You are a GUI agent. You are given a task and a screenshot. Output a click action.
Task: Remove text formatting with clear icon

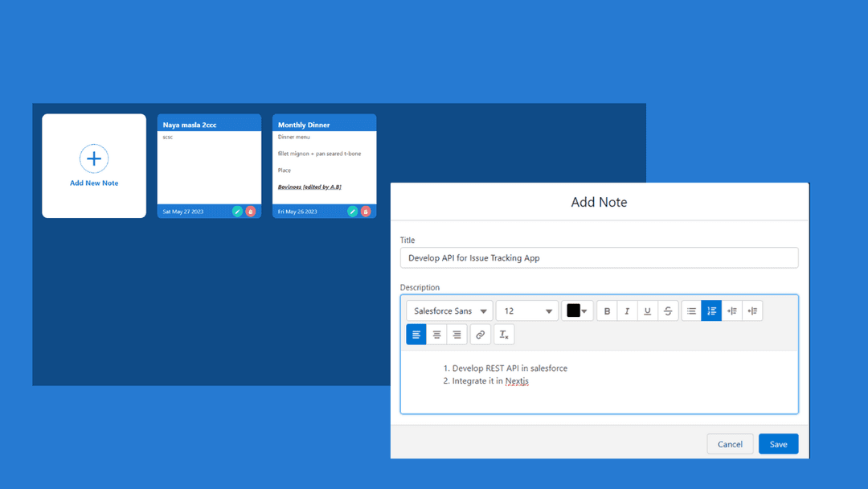[x=503, y=335]
